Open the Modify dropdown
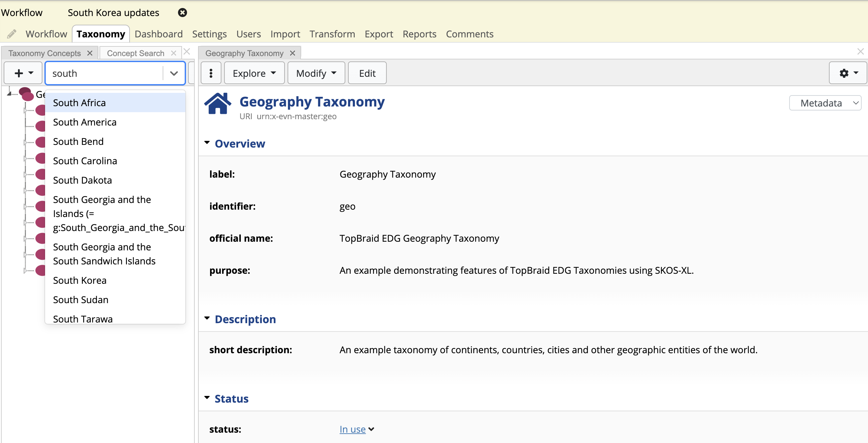Screen dimensions: 868x443 point(316,73)
